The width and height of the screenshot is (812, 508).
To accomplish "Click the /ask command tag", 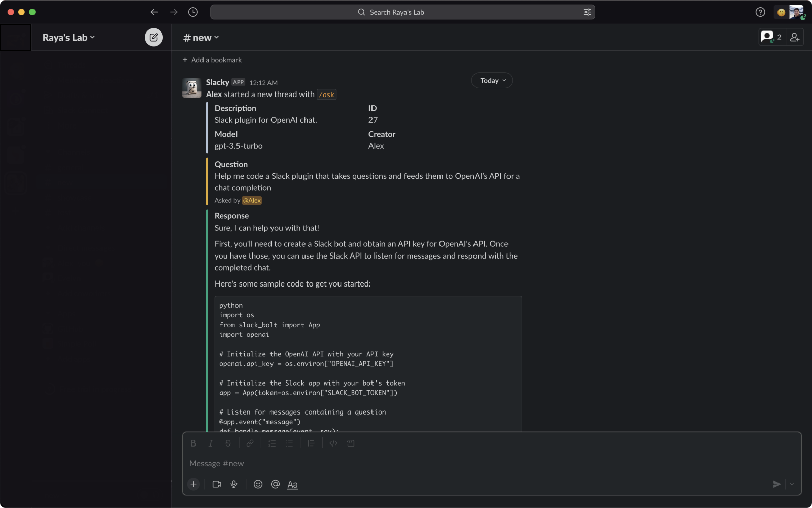I will click(327, 94).
